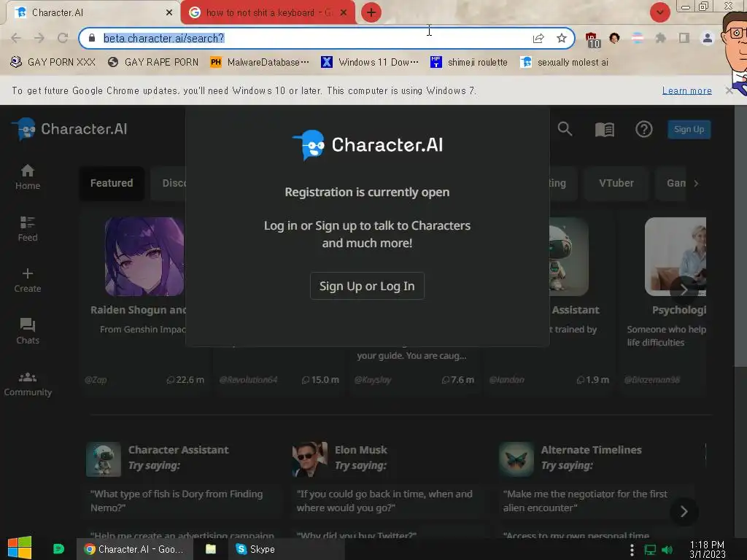Click the lock icon in the address bar
This screenshot has height=560, width=747.
(x=92, y=38)
